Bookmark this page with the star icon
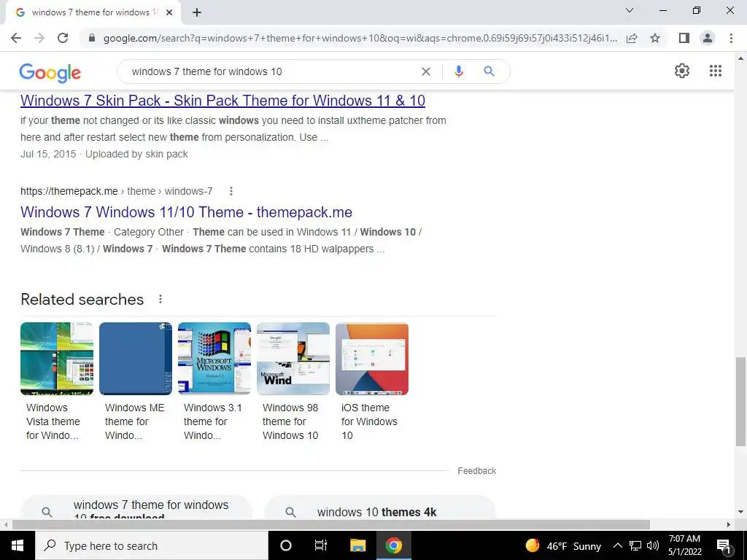747x560 pixels. (x=655, y=38)
